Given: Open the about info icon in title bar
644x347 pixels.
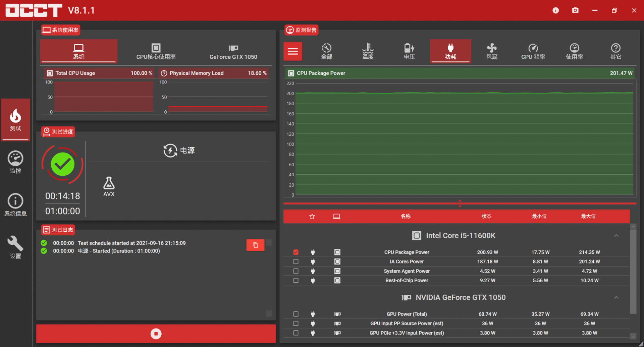Looking at the screenshot, I should [555, 10].
